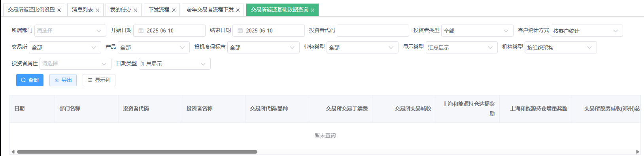This screenshot has width=644, height=156.
Task: Focus the 投资者代码 input box
Action: pos(373,30)
